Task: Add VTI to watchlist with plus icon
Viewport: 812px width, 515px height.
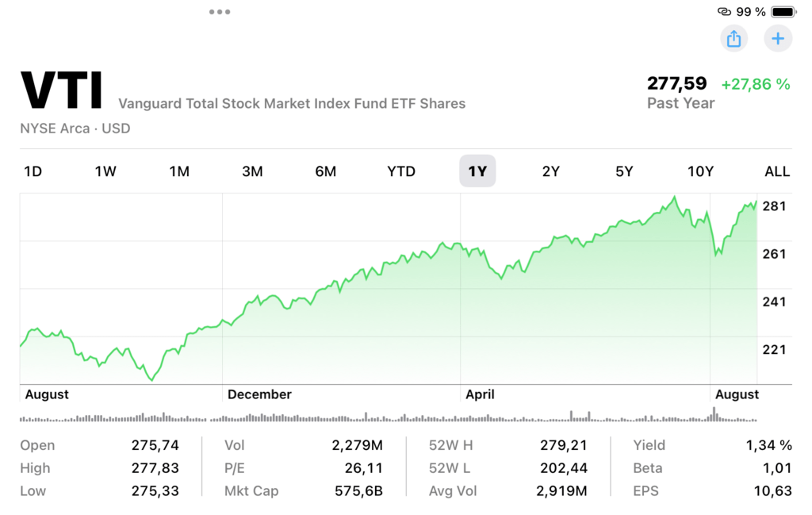Action: (778, 38)
